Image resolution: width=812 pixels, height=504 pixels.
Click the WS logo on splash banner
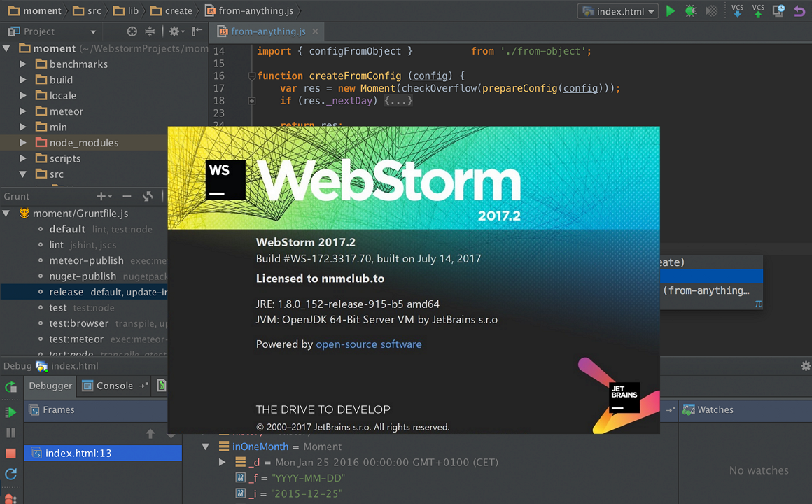click(225, 180)
